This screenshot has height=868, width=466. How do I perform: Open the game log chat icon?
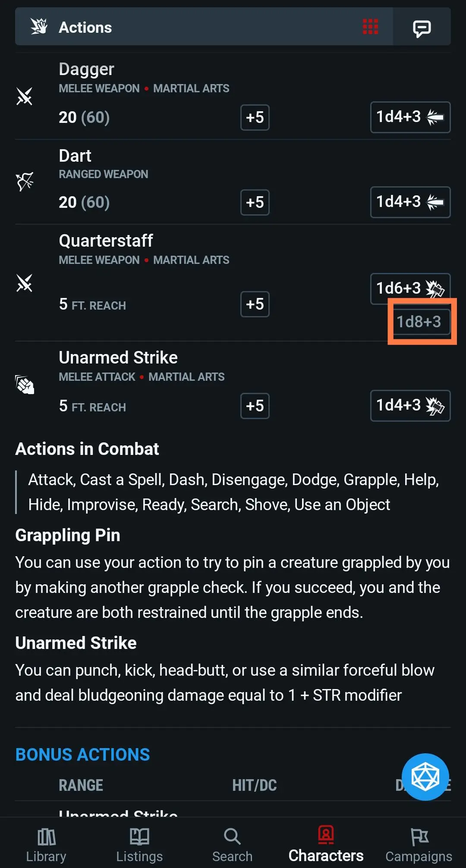click(422, 28)
